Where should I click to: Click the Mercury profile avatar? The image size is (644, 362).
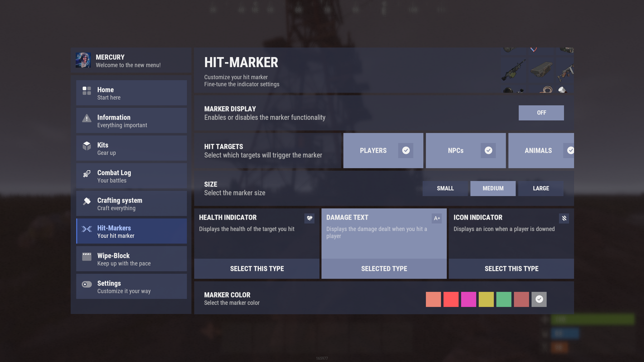click(83, 60)
